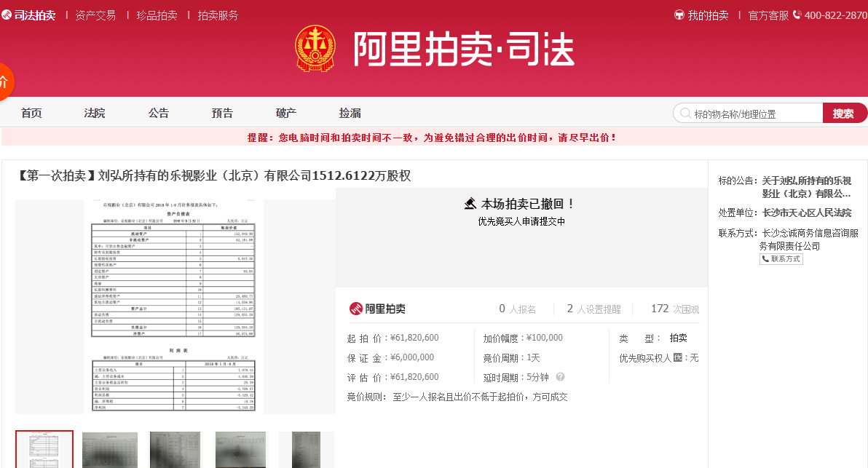
Task: Go to 资产交易 section
Action: [x=95, y=15]
